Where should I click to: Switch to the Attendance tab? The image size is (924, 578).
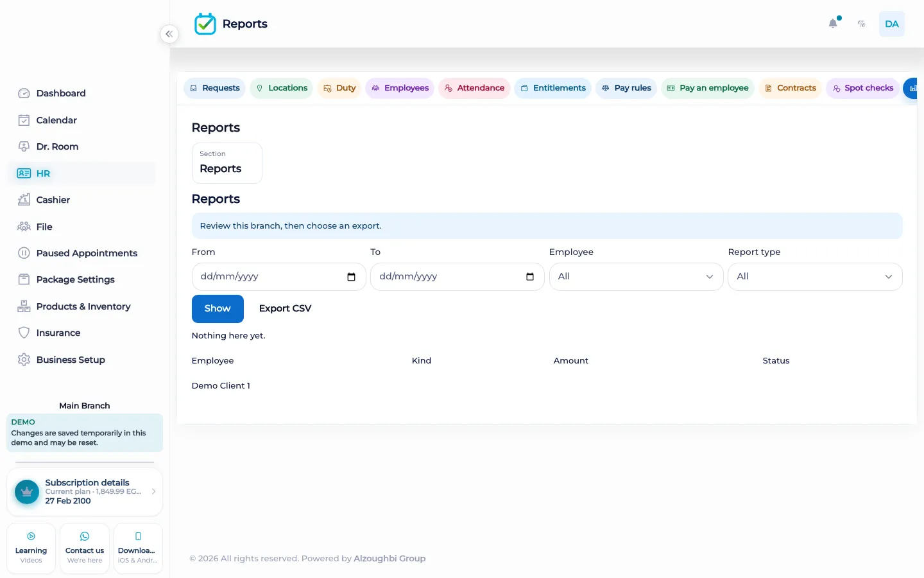[x=474, y=88]
